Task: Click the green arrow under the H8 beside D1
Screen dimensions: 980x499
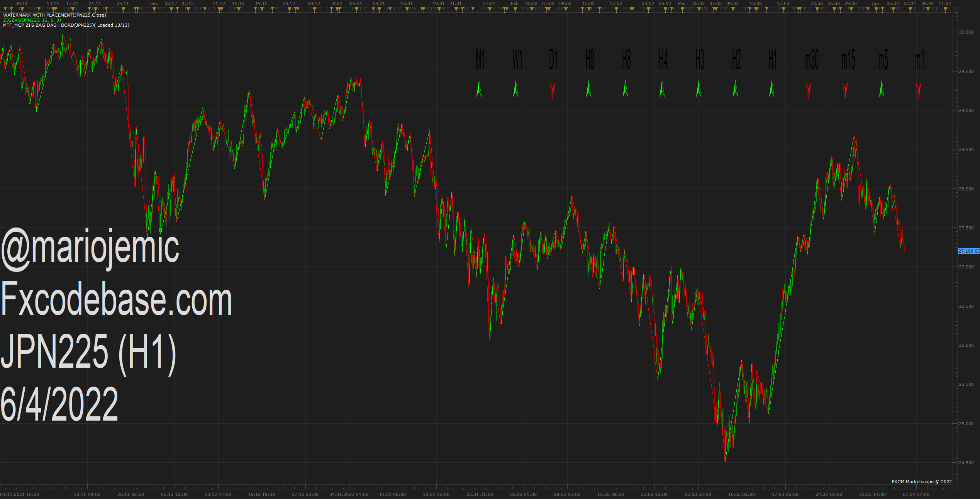Action: click(x=589, y=89)
